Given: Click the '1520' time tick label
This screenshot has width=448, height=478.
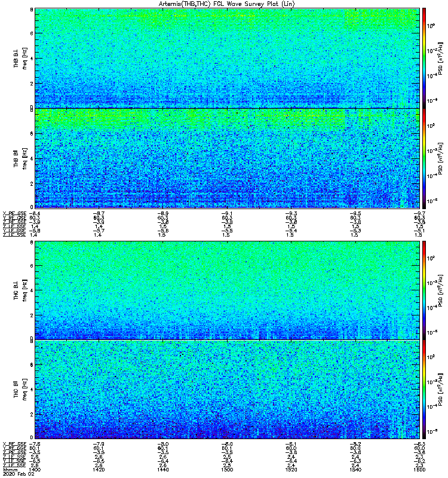Looking at the screenshot, I should tap(291, 470).
